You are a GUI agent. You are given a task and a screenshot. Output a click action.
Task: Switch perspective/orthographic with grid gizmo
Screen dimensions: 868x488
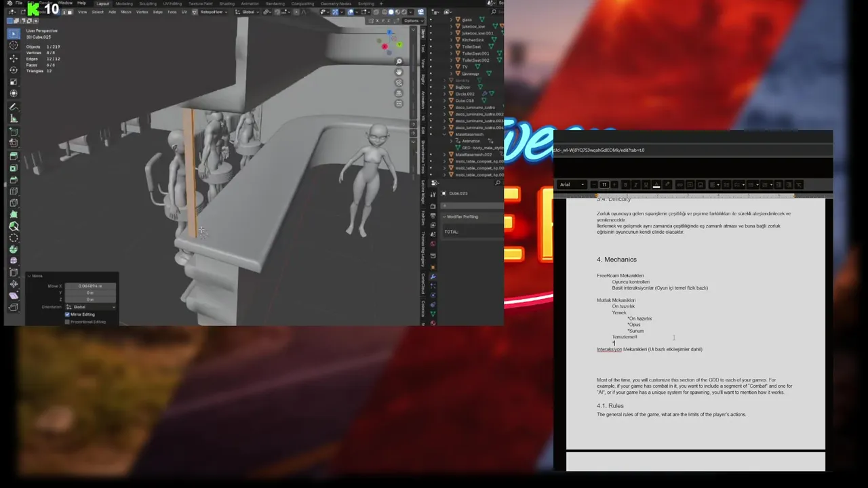(x=399, y=93)
